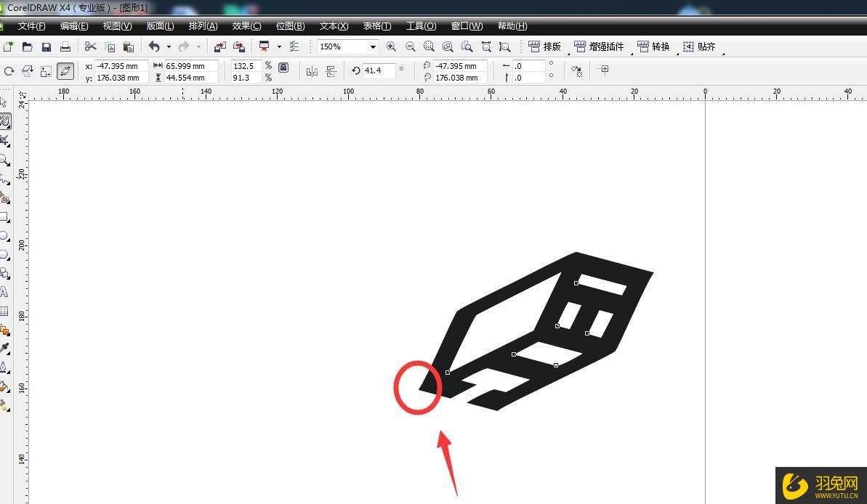
Task: Click the 增强插件 button
Action: 600,47
